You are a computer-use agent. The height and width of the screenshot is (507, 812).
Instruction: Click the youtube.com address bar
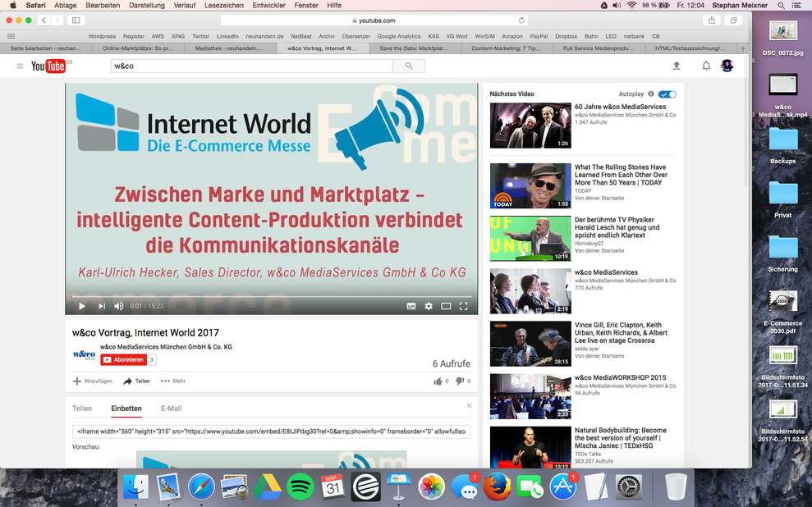coord(374,21)
